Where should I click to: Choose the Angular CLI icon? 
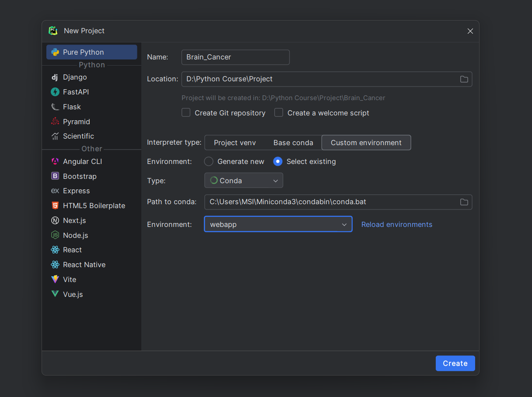55,161
